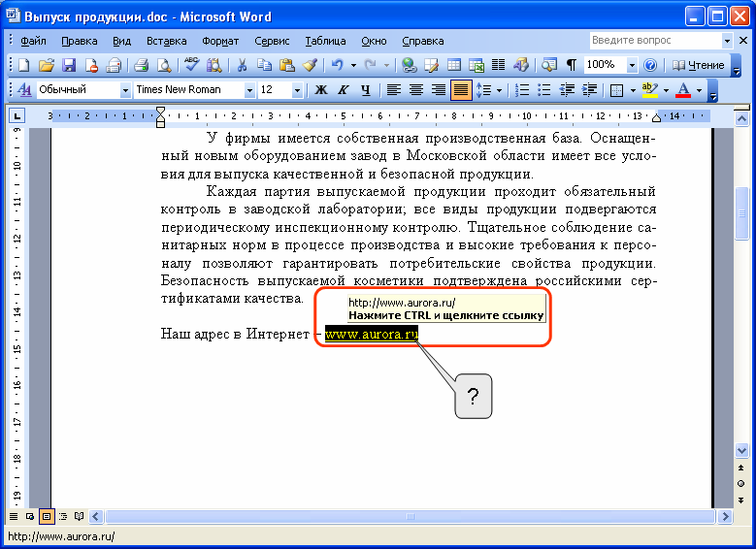Viewport: 756px width, 549px height.
Task: Open the 100% zoom dropdown
Action: (x=632, y=65)
